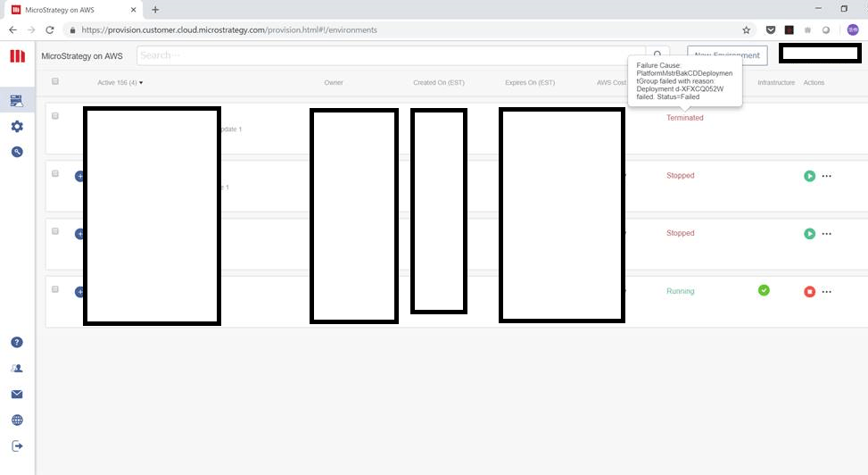This screenshot has height=475, width=868.
Task: Click the AWS Cost column header
Action: tap(611, 82)
